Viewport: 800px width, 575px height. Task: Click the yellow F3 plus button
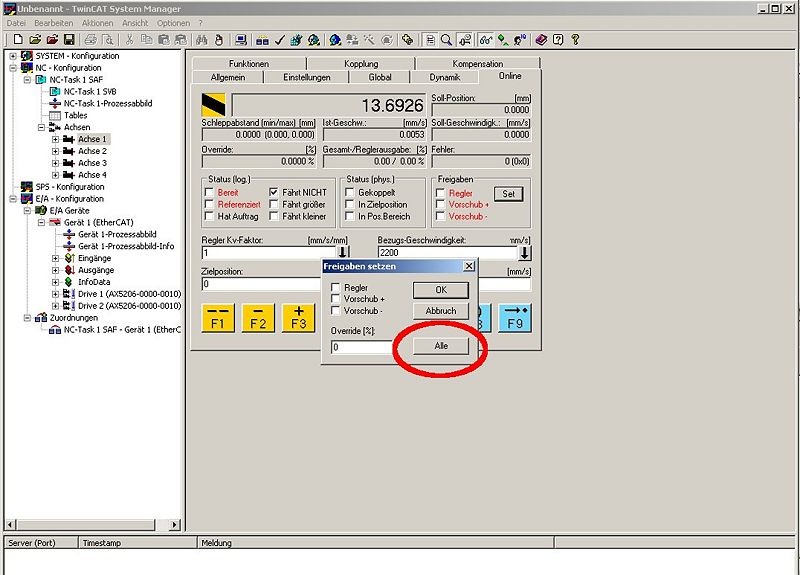298,318
